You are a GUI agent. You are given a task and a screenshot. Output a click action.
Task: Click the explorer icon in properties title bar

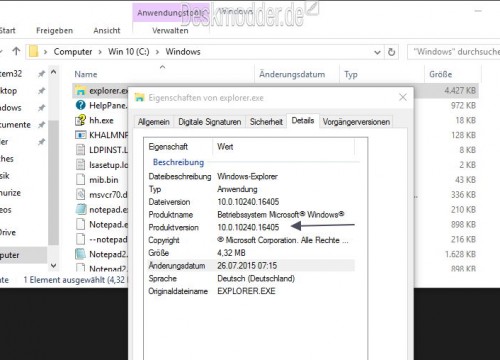pyautogui.click(x=139, y=98)
